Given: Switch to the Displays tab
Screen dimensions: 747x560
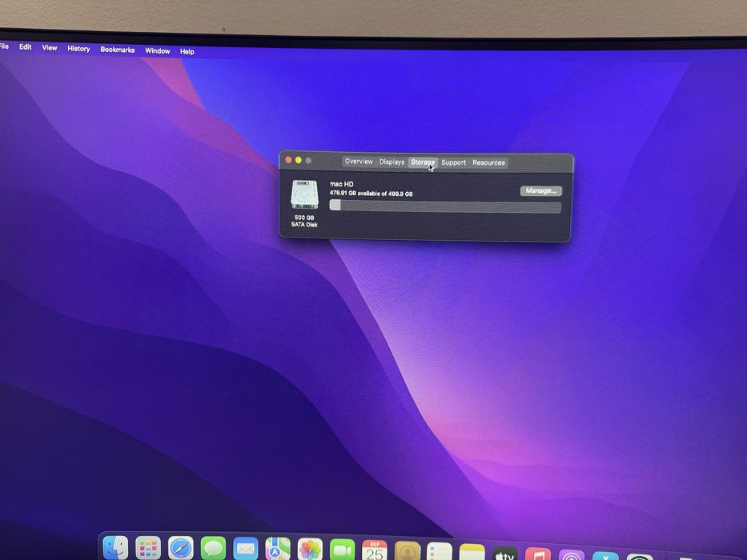Looking at the screenshot, I should (x=392, y=162).
